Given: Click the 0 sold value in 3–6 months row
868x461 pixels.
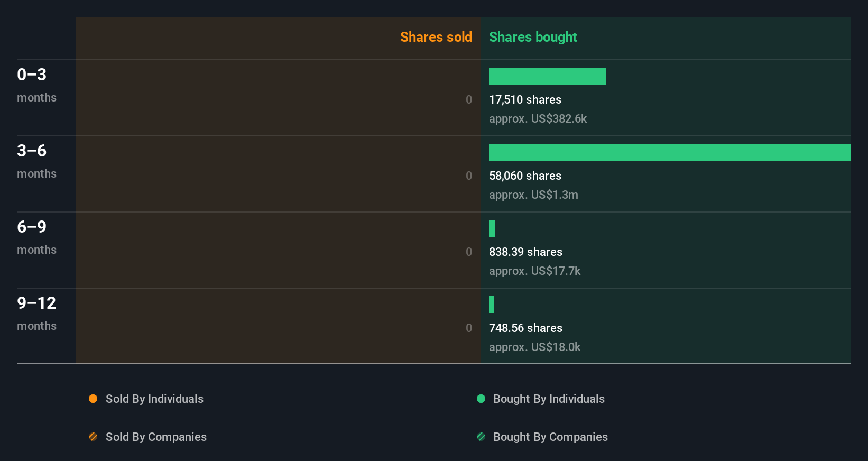Looking at the screenshot, I should point(469,176).
